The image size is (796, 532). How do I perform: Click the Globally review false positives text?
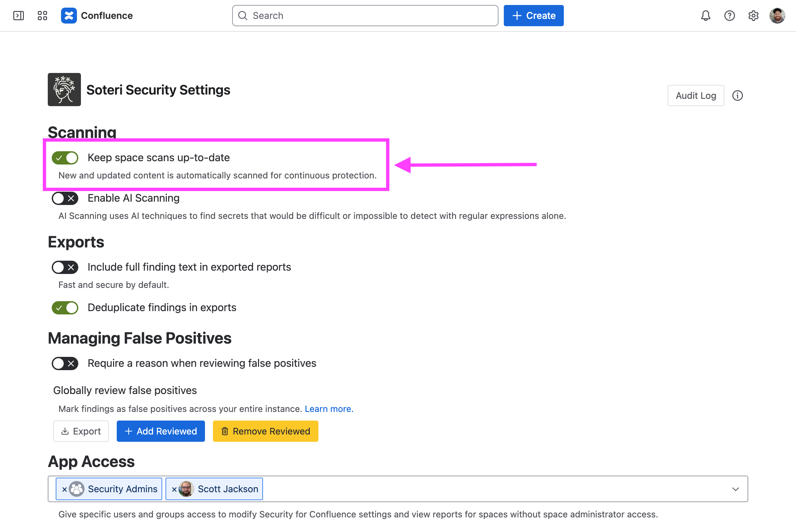point(125,390)
